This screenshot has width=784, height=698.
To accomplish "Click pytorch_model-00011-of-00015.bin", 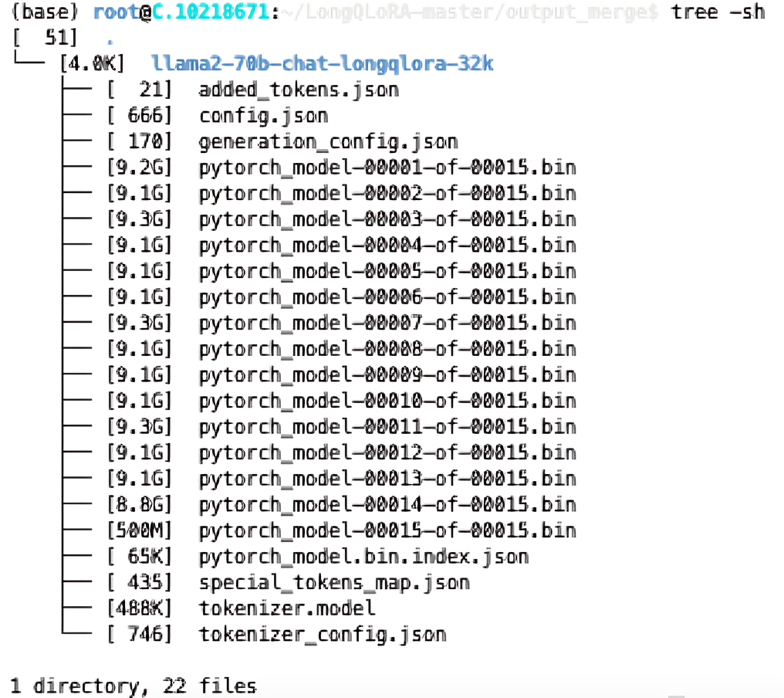I will pyautogui.click(x=387, y=427).
